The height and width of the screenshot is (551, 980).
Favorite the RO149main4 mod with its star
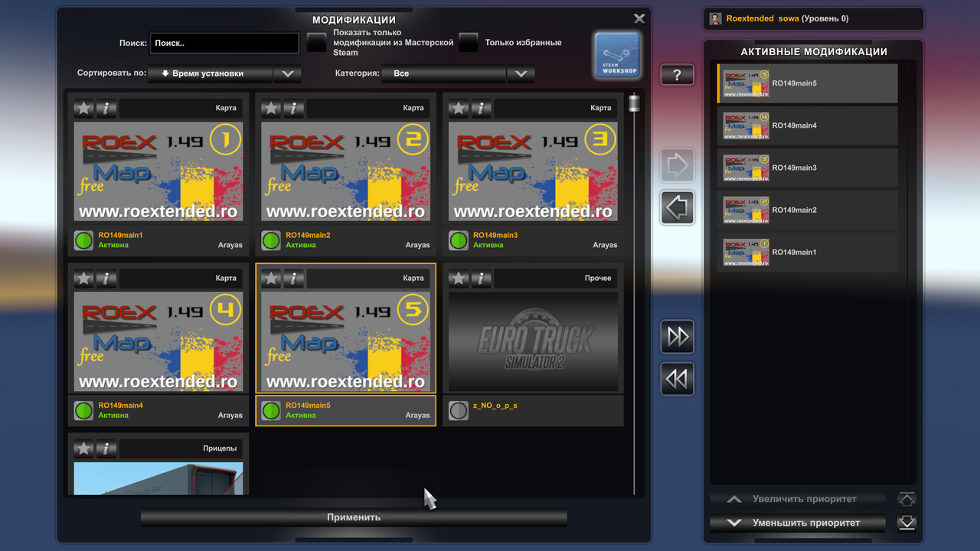(x=84, y=279)
